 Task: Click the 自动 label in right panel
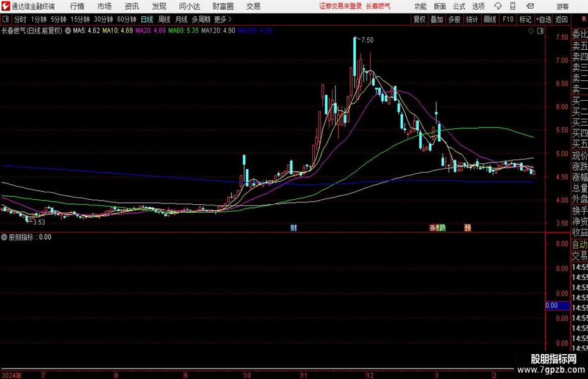click(x=580, y=245)
